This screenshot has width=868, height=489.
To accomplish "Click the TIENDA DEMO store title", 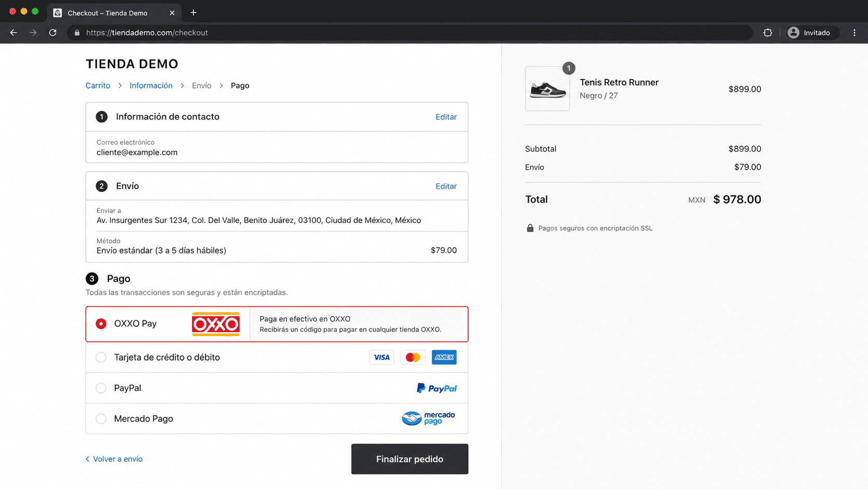I will [132, 64].
